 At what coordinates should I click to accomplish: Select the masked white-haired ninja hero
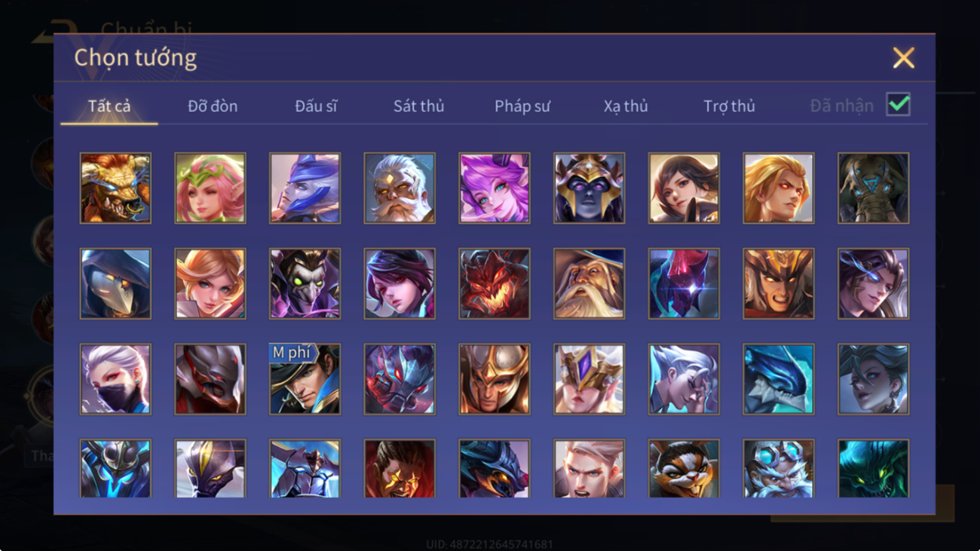[115, 379]
